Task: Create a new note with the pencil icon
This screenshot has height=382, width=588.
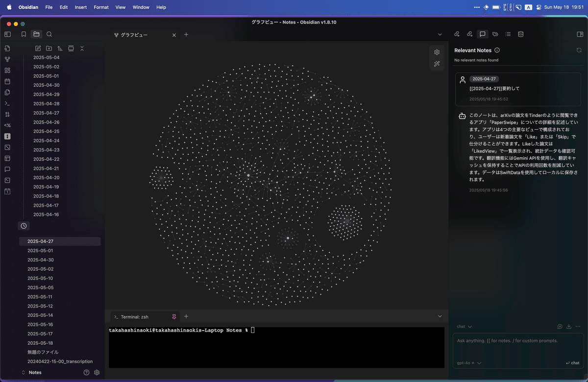Action: coord(38,48)
